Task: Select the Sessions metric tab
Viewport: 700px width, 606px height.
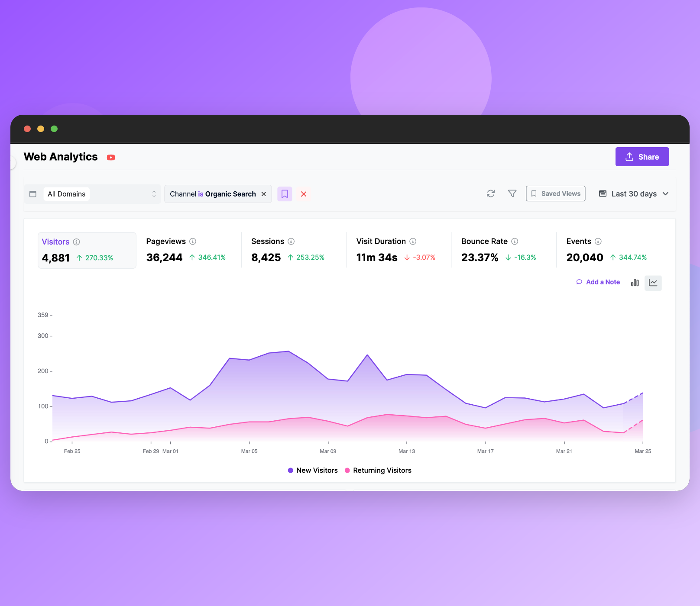Action: tap(294, 250)
